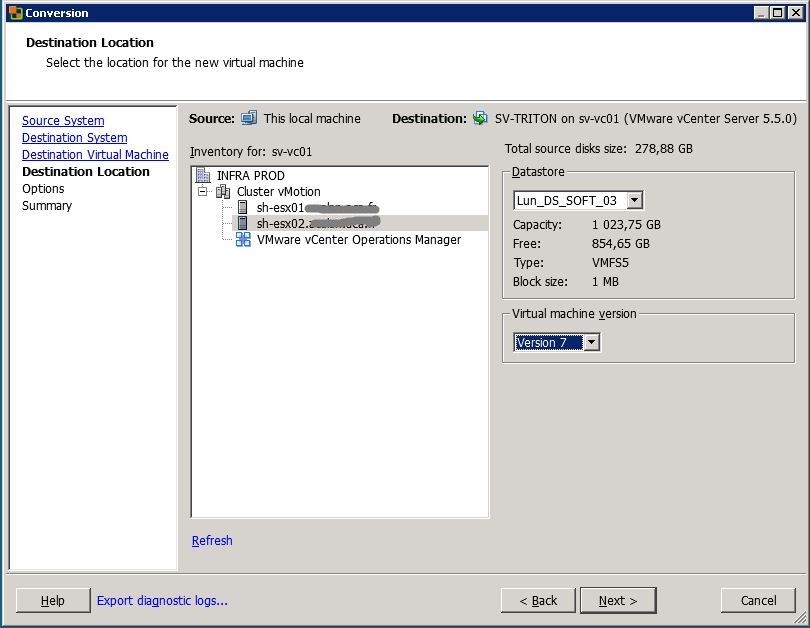The height and width of the screenshot is (628, 810).
Task: Select VMware vCenter Operations Manager item
Action: click(x=359, y=240)
